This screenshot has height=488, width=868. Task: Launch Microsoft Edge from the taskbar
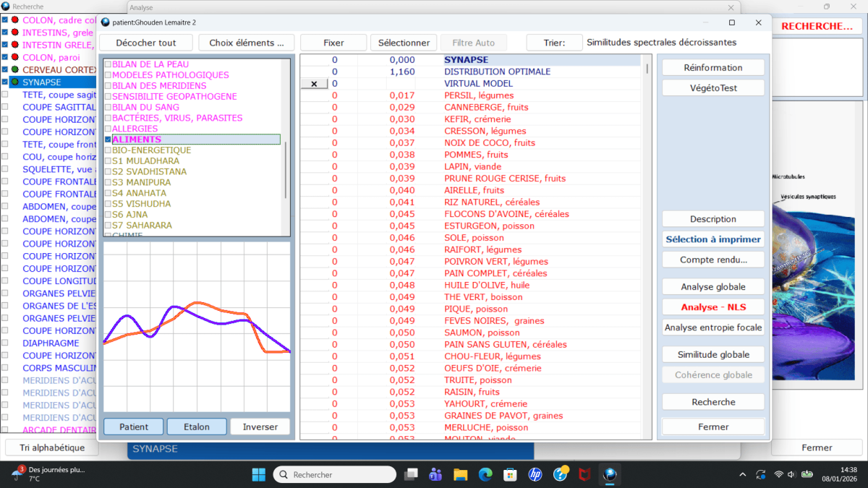click(485, 474)
